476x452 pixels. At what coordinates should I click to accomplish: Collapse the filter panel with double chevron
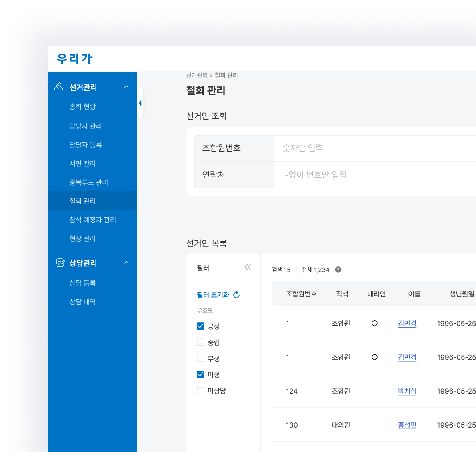pyautogui.click(x=247, y=267)
